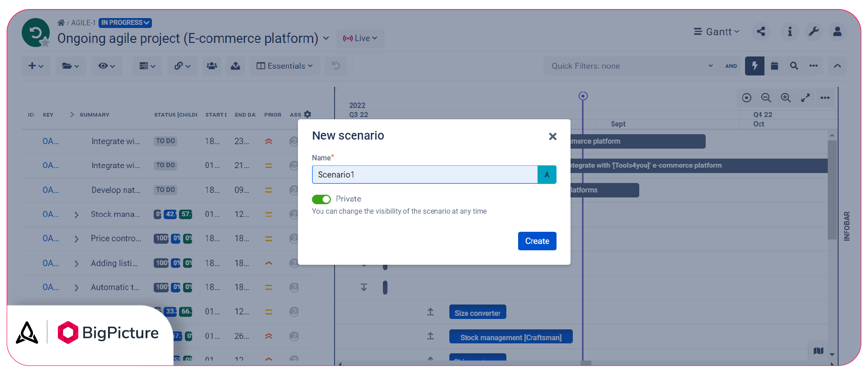Click the scenario Name input field

pos(425,175)
